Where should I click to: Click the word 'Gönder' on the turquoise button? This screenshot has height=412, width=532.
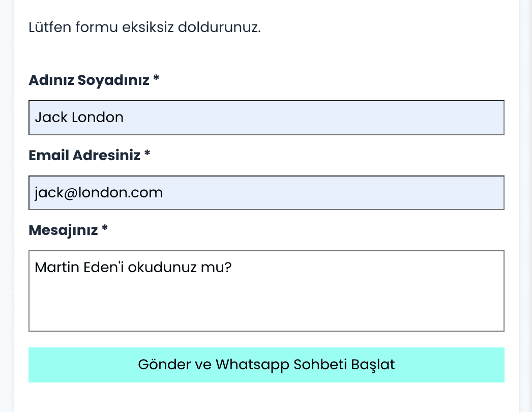tap(158, 365)
